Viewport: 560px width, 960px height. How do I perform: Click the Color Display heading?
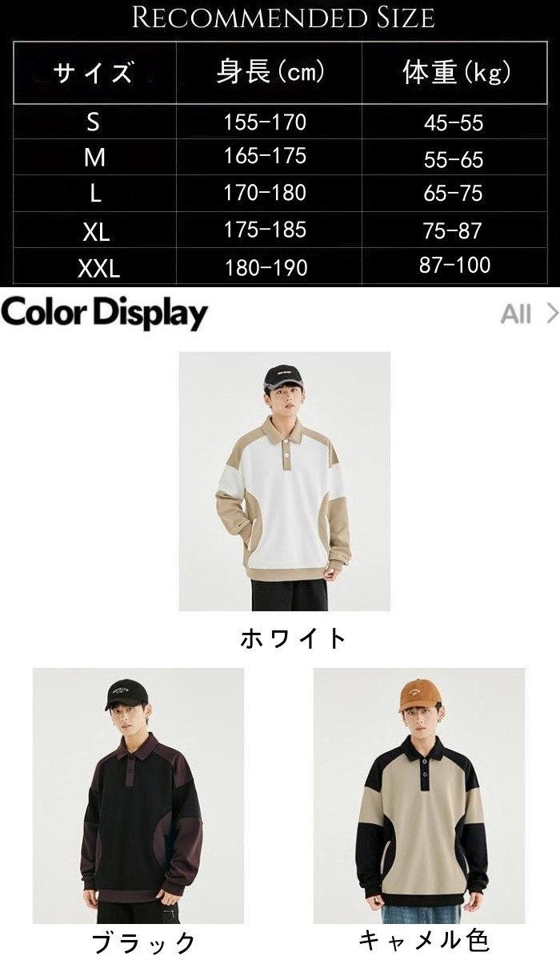[104, 313]
